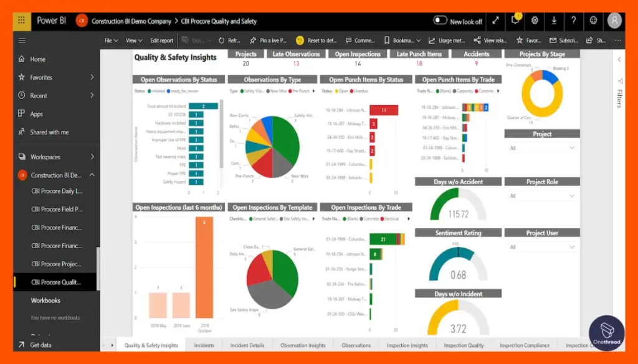638x364 pixels.
Task: Collapse the Construction BI Demo workspace
Action: (92, 175)
